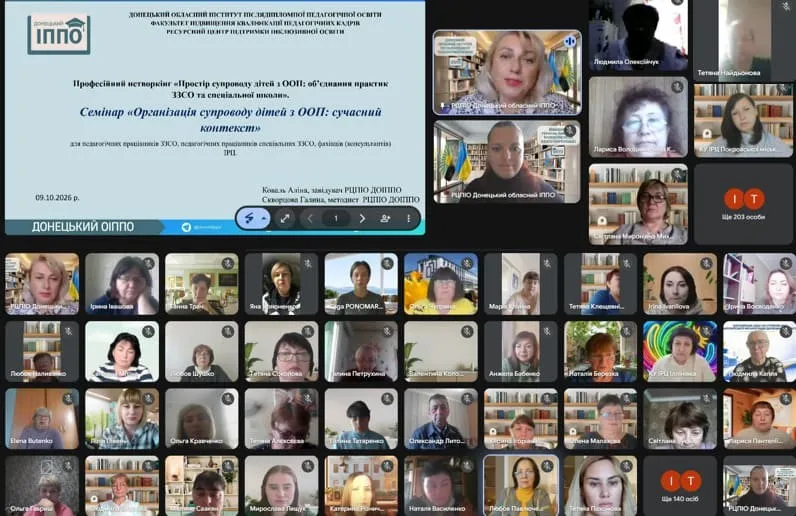Open the 'Ще 203 особи' participants tile
Image resolution: width=796 pixels, height=516 pixels.
click(744, 204)
